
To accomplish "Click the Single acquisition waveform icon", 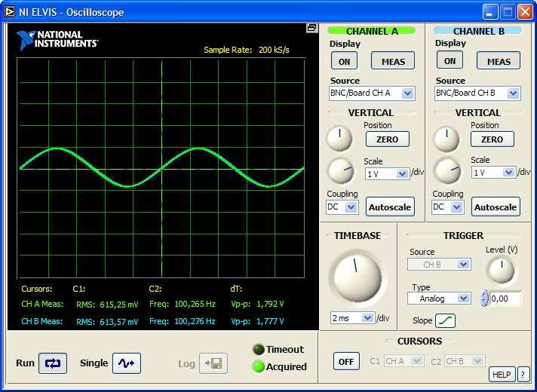I will pyautogui.click(x=127, y=363).
